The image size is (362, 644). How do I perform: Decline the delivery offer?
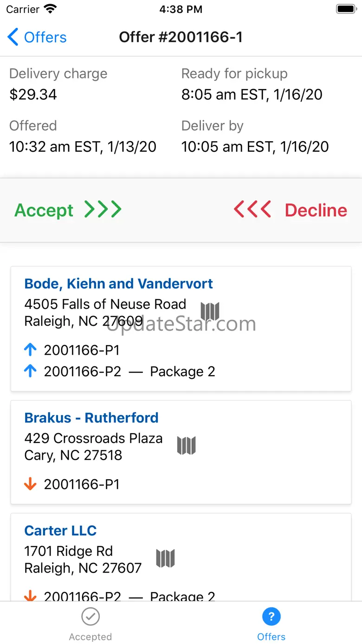(x=316, y=210)
